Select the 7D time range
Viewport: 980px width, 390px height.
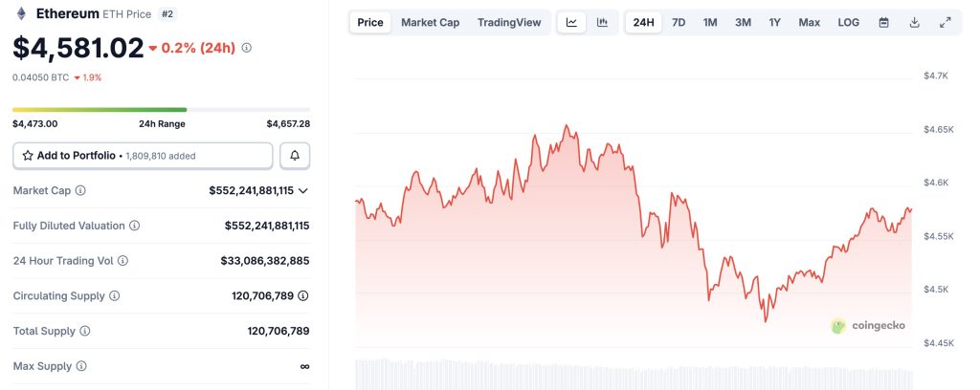tap(679, 22)
